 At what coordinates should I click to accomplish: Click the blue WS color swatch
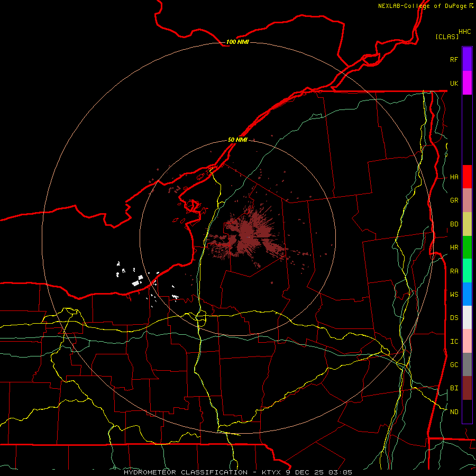pos(467,294)
